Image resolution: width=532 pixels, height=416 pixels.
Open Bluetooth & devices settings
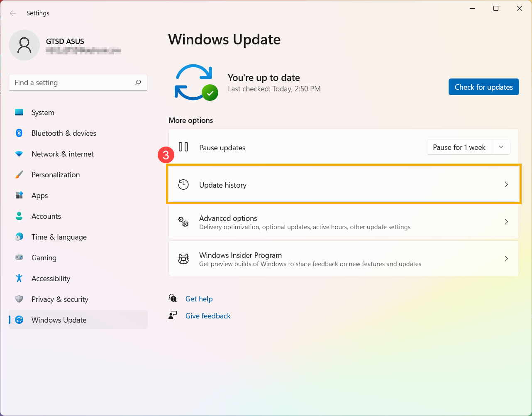[x=78, y=133]
